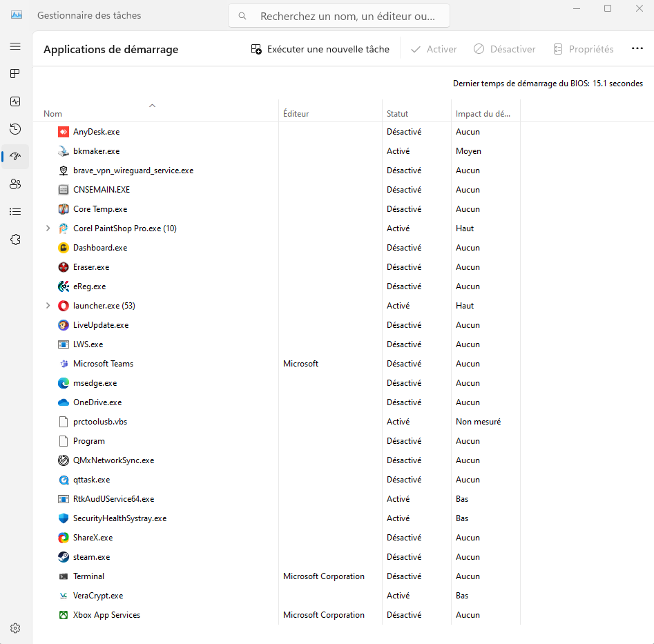Open the App history sidebar icon
Viewport: 654px width, 644px height.
(15, 129)
